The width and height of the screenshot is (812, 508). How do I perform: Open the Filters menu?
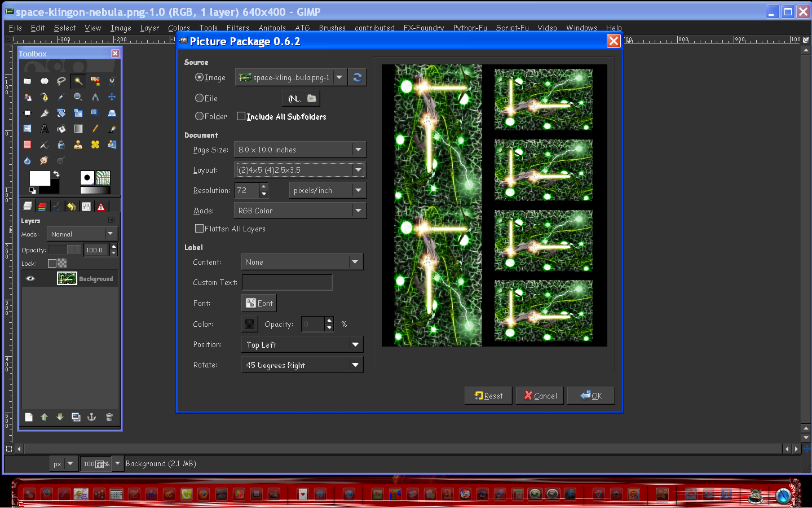(x=237, y=28)
